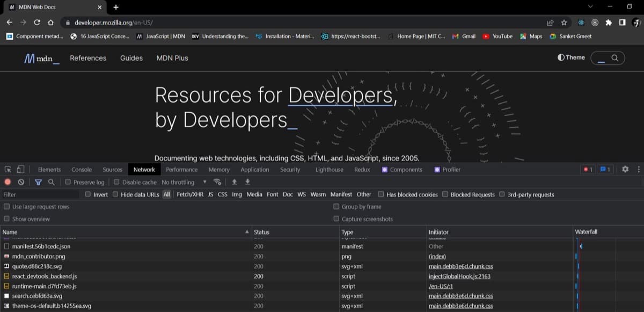Open the network search magnifier
Screen dimensions: 644x312
click(x=52, y=182)
